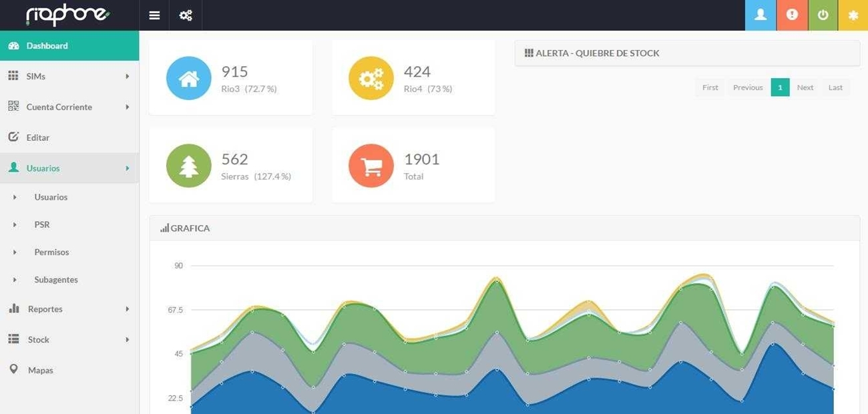Click the grid icon in Alerta header
Viewport: 868px width, 414px height.
click(x=529, y=53)
